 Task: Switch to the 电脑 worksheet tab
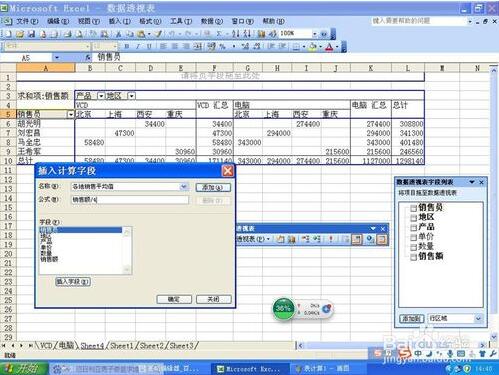tap(66, 346)
